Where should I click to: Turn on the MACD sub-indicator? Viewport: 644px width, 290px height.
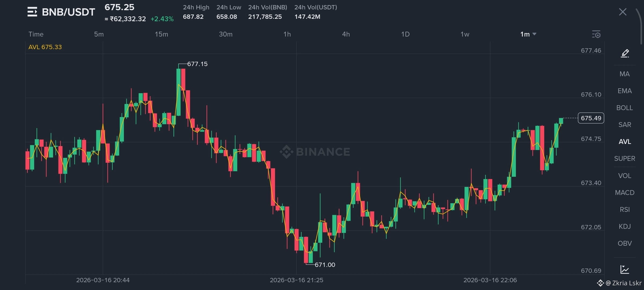(x=624, y=193)
